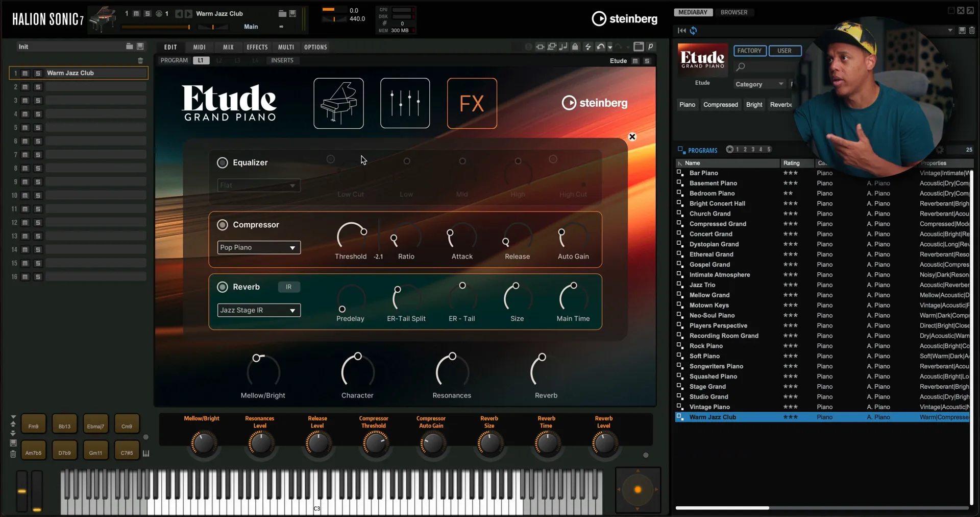Screen dimensions: 980x517
Task: Solo slot 1 Warm Jazz Club
Action: tap(38, 73)
